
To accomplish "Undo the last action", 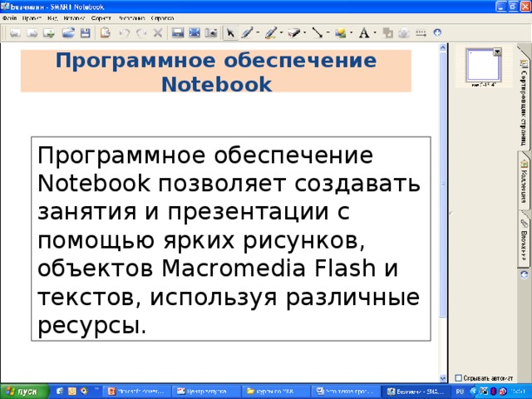I will [x=125, y=33].
